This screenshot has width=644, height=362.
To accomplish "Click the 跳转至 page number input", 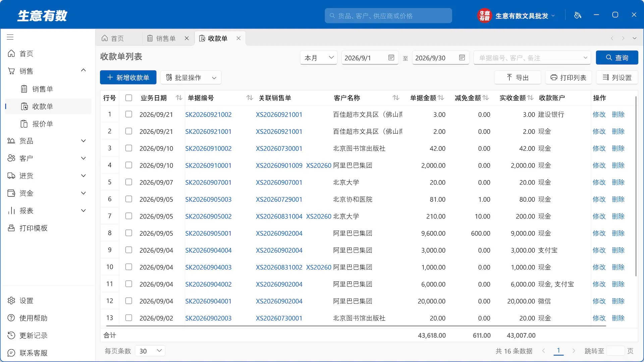I will point(615,351).
